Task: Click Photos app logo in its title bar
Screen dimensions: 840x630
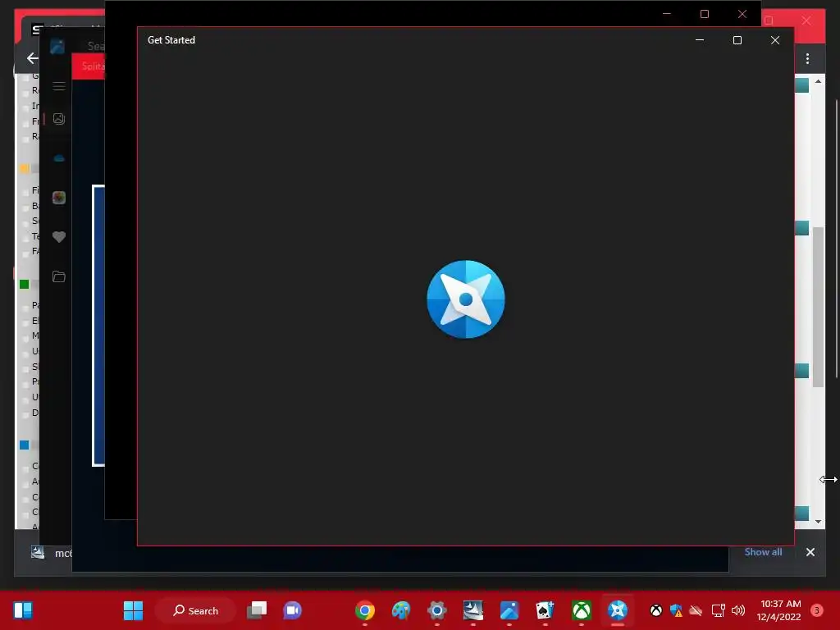Action: tap(57, 47)
